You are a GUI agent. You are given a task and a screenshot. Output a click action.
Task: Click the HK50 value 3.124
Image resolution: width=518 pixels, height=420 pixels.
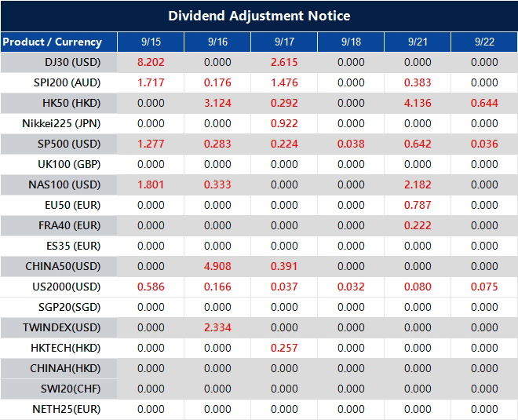(217, 103)
